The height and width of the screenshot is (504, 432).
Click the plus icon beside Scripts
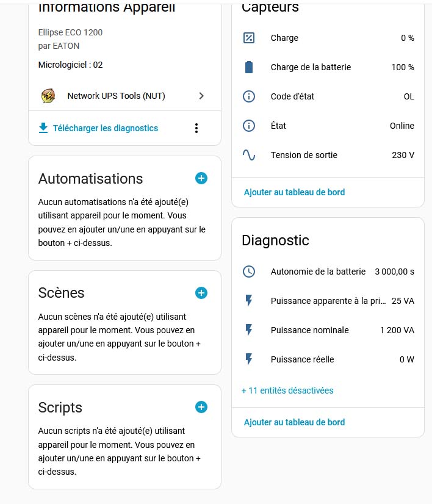point(201,407)
